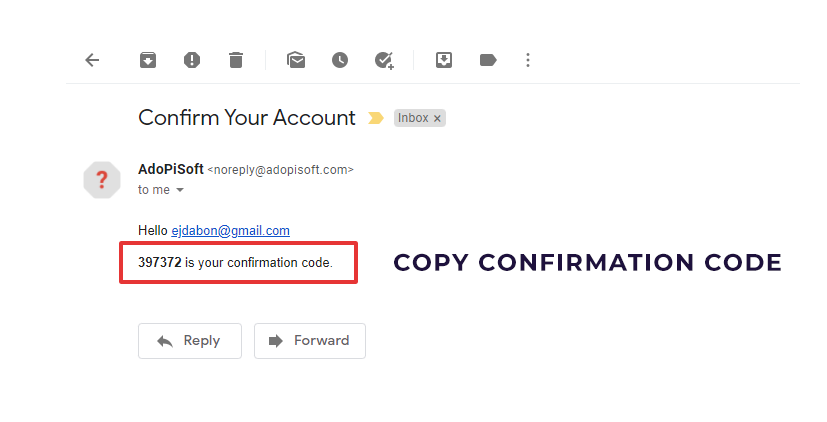Add email to Tasks
This screenshot has height=422, width=827.
click(x=384, y=61)
